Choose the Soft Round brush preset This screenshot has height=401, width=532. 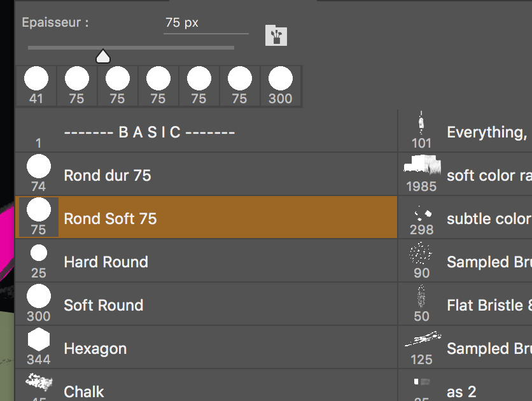pyautogui.click(x=103, y=305)
